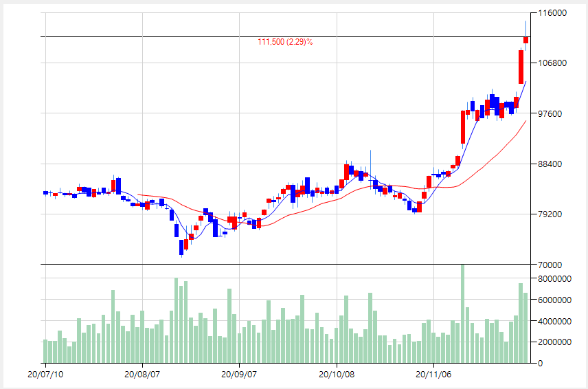This screenshot has height=389, width=588.
Task: Click the 79200 price axis label
Action: pyautogui.click(x=550, y=214)
